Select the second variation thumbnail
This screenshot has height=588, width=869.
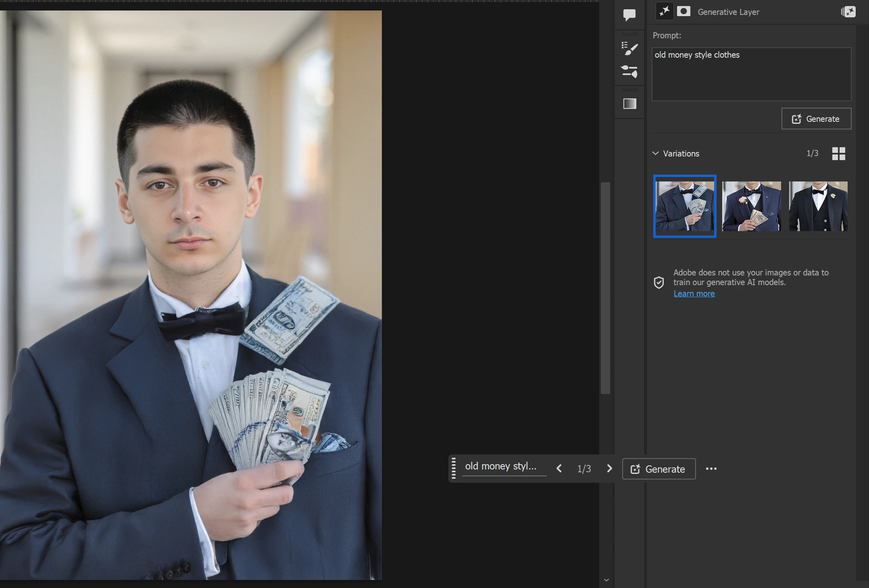pos(751,206)
